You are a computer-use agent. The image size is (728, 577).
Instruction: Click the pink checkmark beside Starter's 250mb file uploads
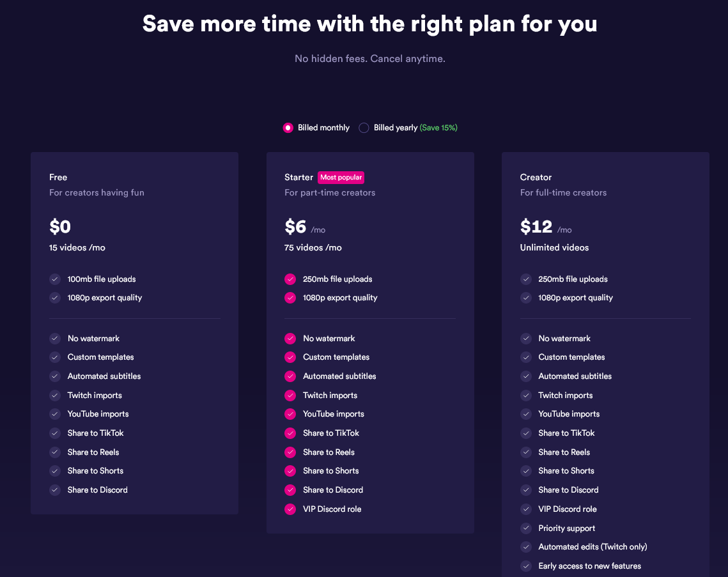(290, 279)
